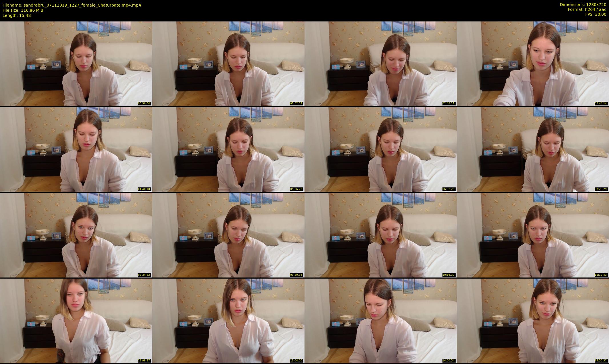This screenshot has height=364, width=609.
Task: Select the thumbnail at 02:48.11
Action: tap(380, 64)
